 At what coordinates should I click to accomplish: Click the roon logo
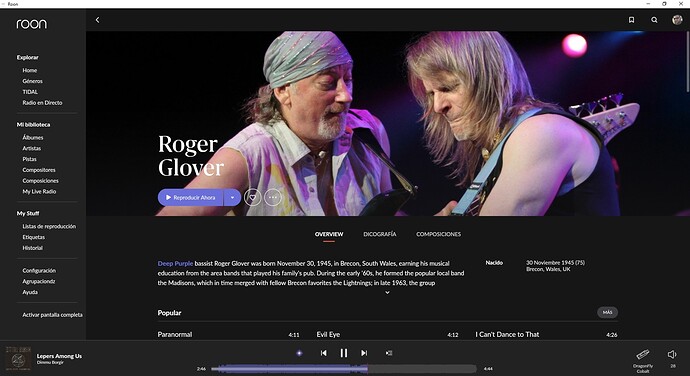point(31,24)
